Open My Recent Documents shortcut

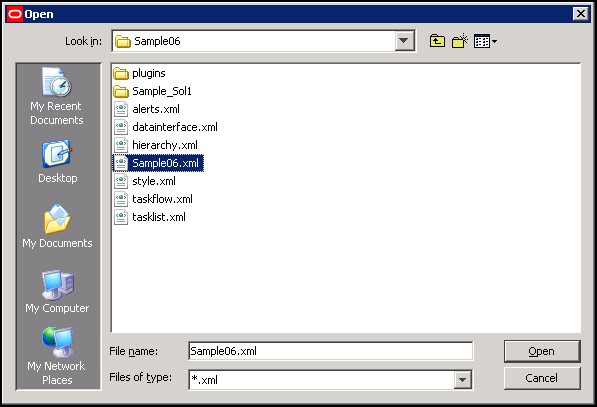[56, 97]
